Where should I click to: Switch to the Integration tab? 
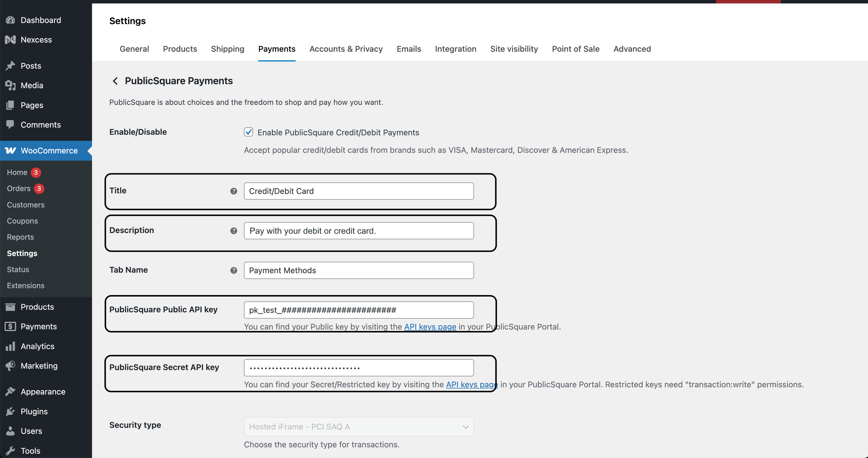tap(456, 49)
